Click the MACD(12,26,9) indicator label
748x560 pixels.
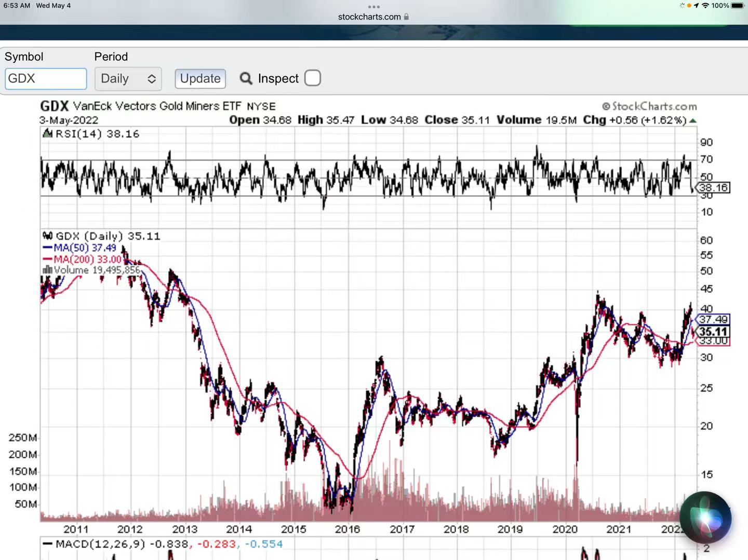pyautogui.click(x=164, y=544)
